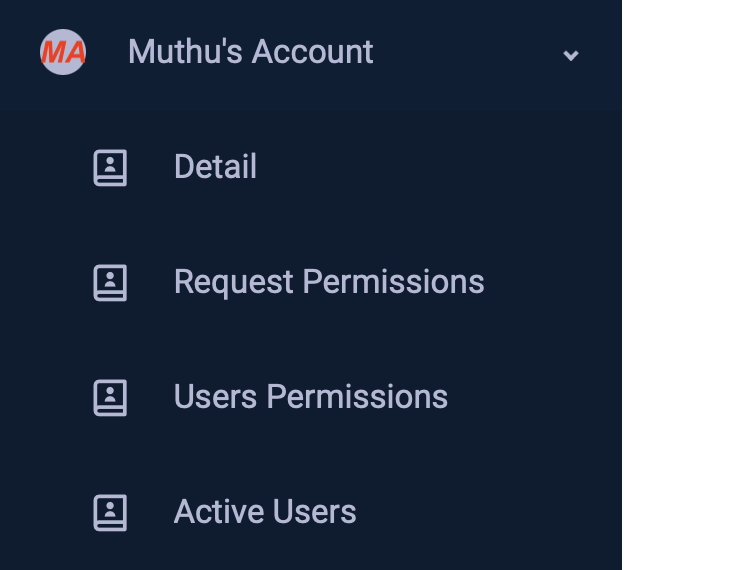Collapse Muthu's Account with the chevron arrow

pos(571,55)
